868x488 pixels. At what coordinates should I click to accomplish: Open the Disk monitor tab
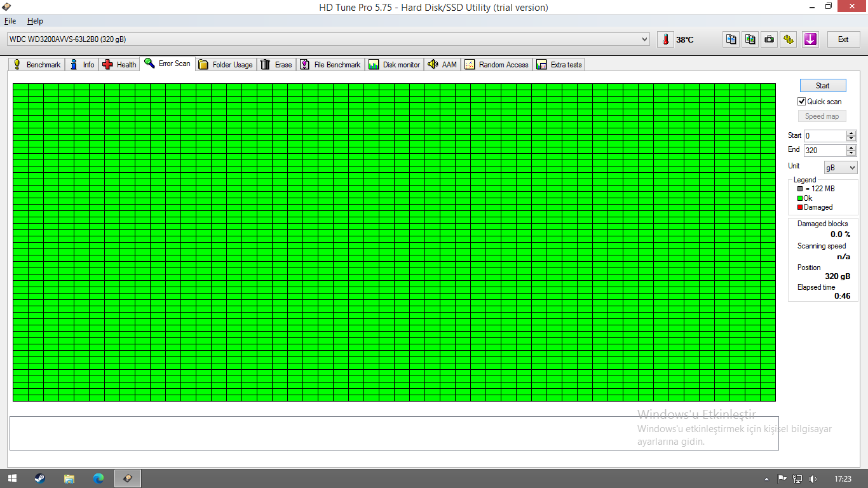click(395, 64)
